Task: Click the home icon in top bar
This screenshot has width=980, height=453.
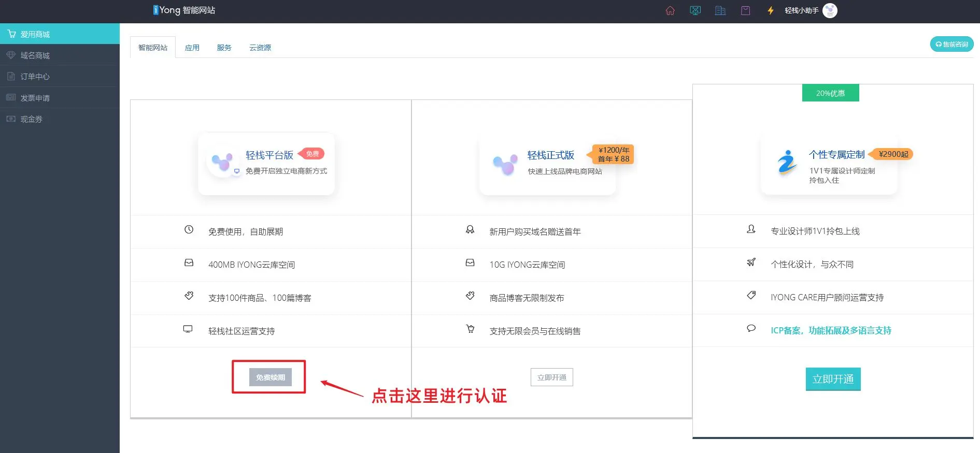Action: coord(670,11)
